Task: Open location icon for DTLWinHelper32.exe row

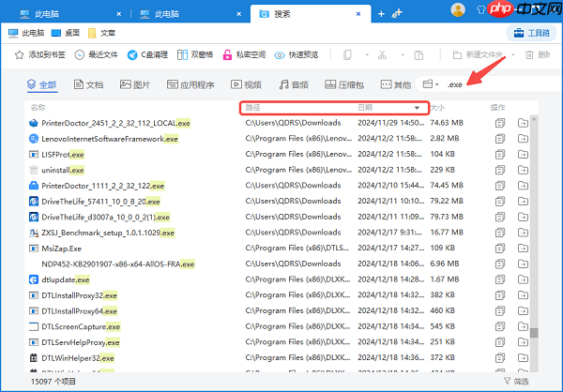Action: [523, 358]
